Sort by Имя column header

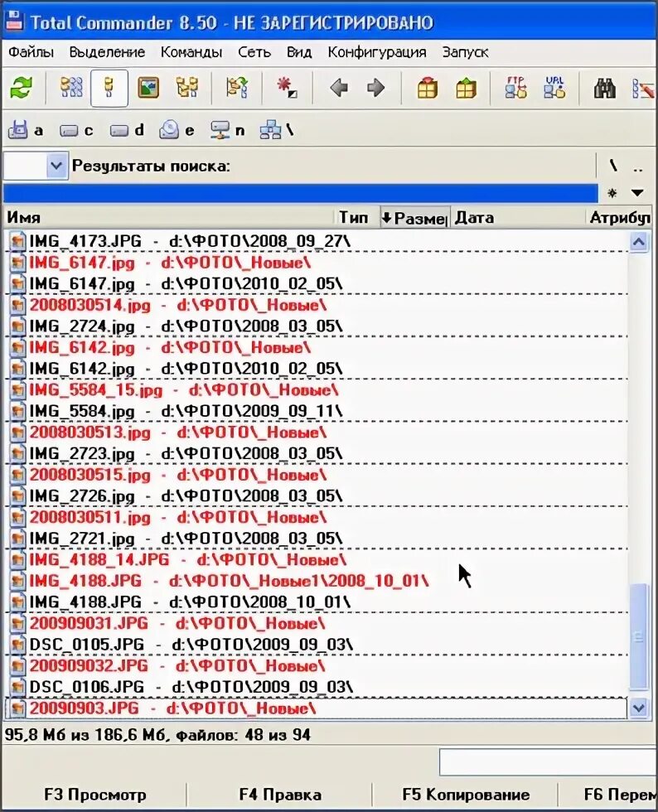click(168, 217)
